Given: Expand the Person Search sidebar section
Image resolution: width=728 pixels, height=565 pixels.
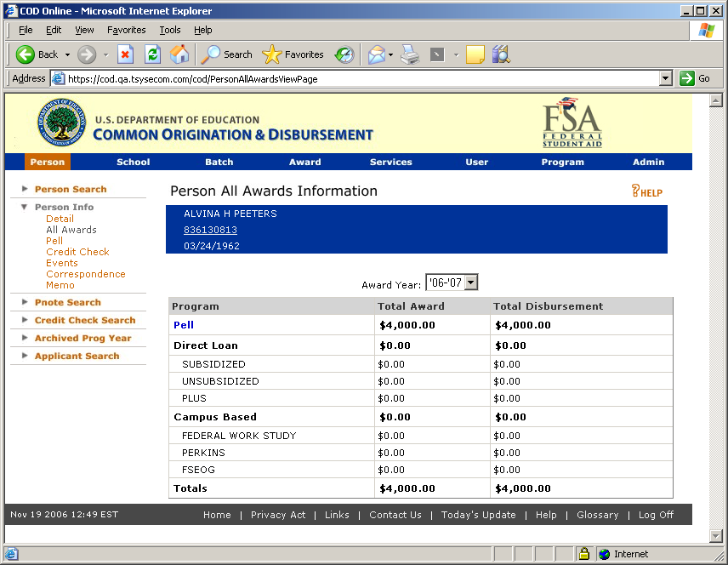Looking at the screenshot, I should tap(71, 189).
